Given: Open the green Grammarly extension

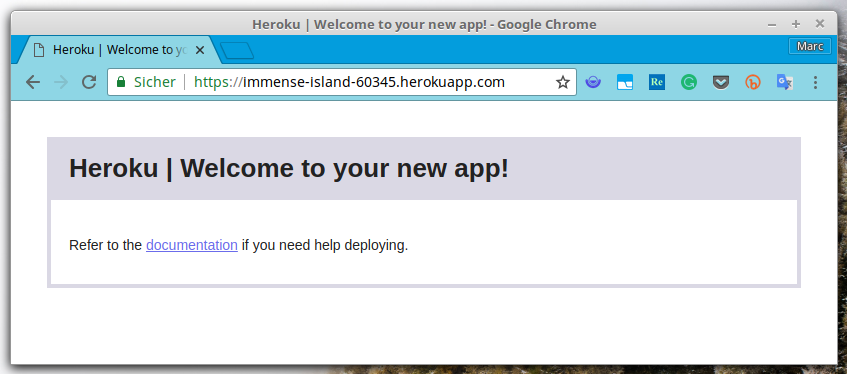Looking at the screenshot, I should 689,82.
